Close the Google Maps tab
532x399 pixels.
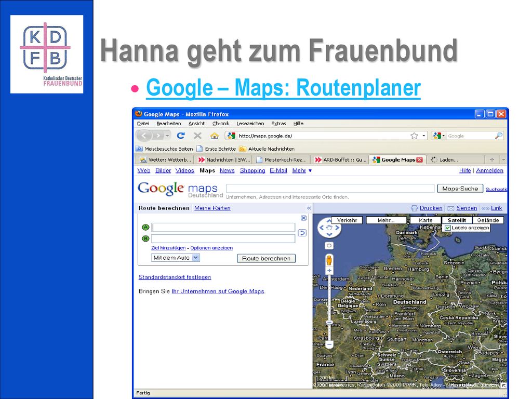tap(419, 160)
